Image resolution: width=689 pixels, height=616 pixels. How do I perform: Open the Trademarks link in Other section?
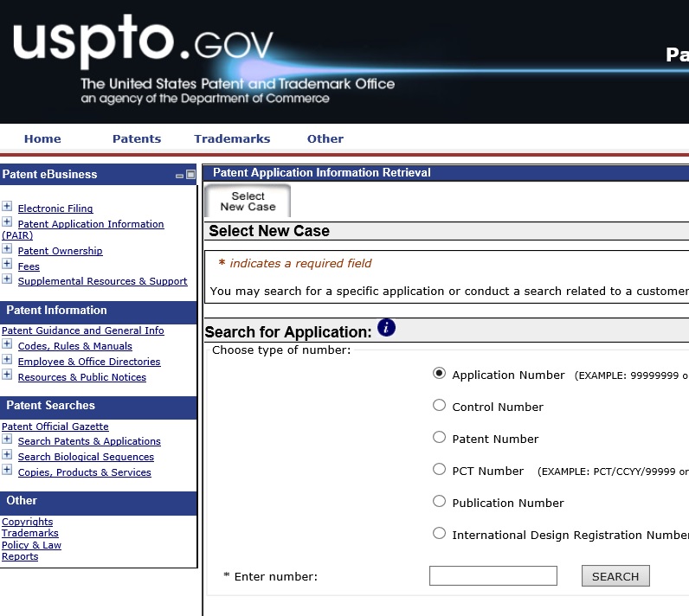coord(30,533)
